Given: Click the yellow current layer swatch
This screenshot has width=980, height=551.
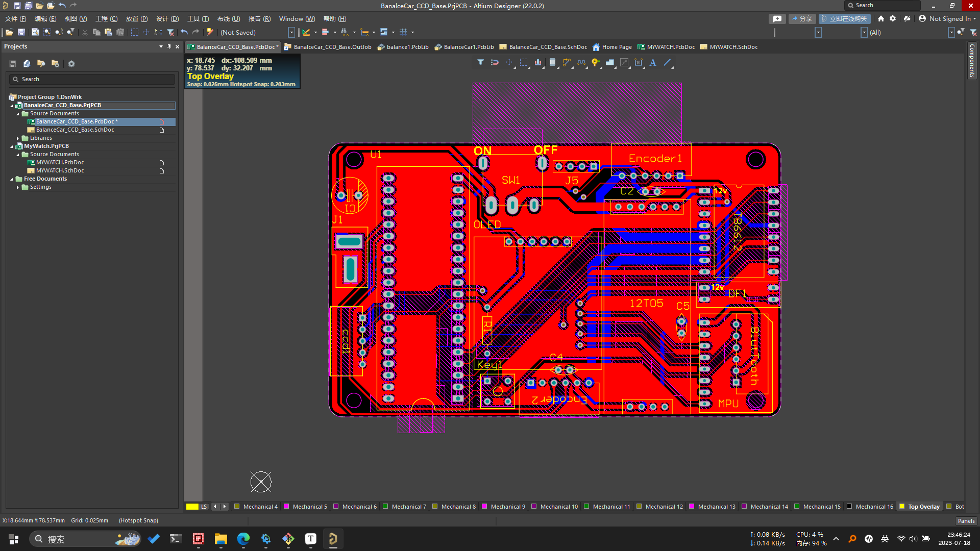Looking at the screenshot, I should [192, 507].
